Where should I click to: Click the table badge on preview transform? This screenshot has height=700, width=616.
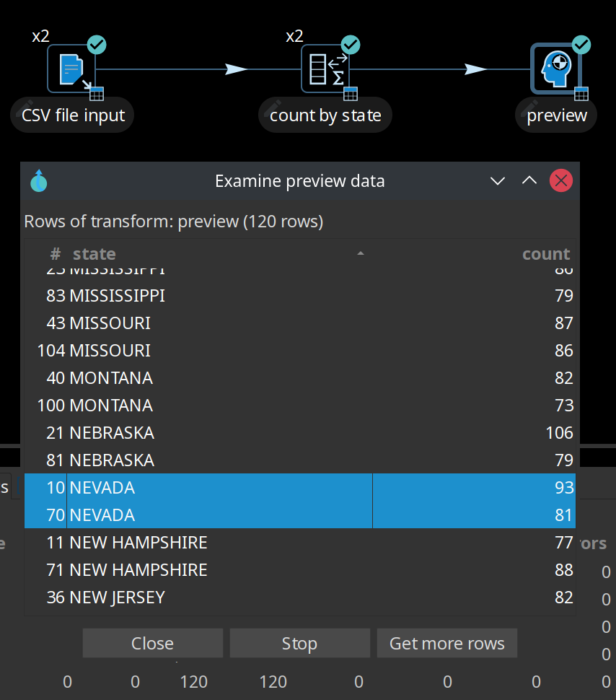(x=581, y=94)
